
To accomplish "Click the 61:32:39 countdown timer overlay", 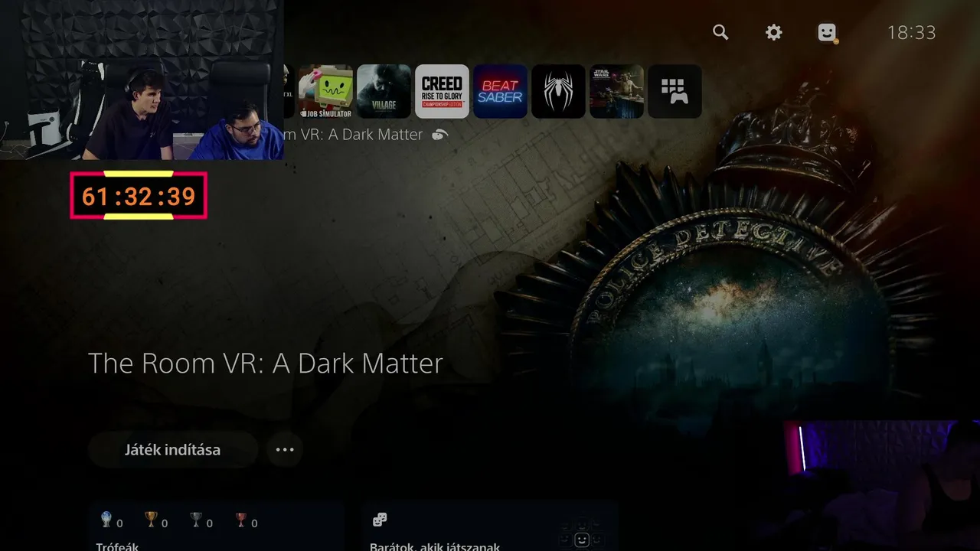I will (139, 196).
